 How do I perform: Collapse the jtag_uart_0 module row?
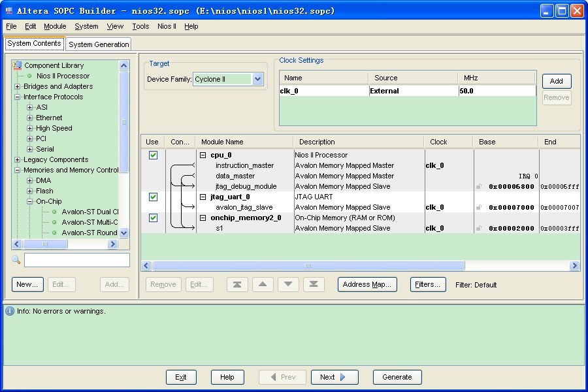pos(203,197)
